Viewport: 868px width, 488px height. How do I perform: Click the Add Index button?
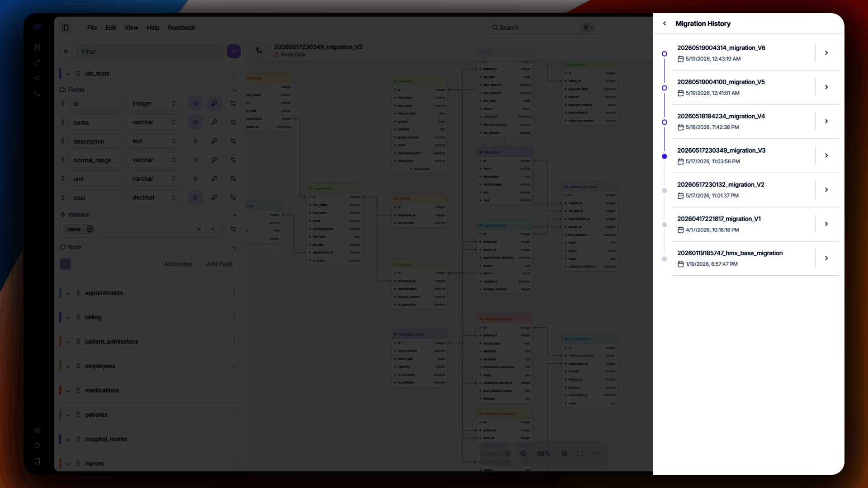[178, 264]
